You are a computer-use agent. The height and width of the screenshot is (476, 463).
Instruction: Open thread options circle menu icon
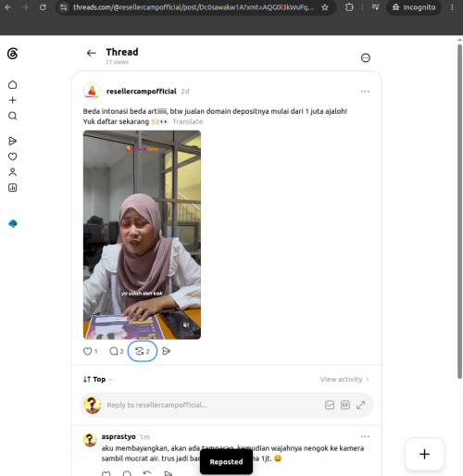366,57
